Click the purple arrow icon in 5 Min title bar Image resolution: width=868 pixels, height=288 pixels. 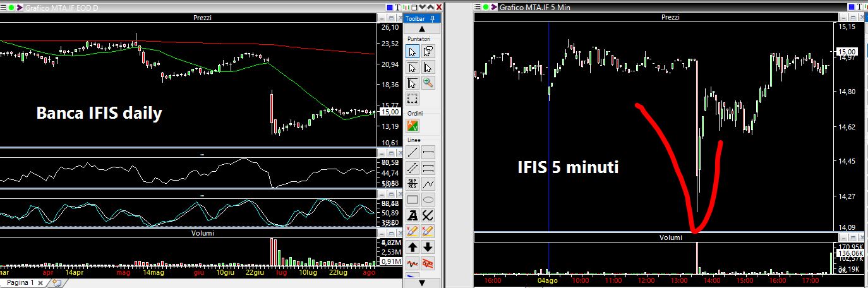click(494, 7)
